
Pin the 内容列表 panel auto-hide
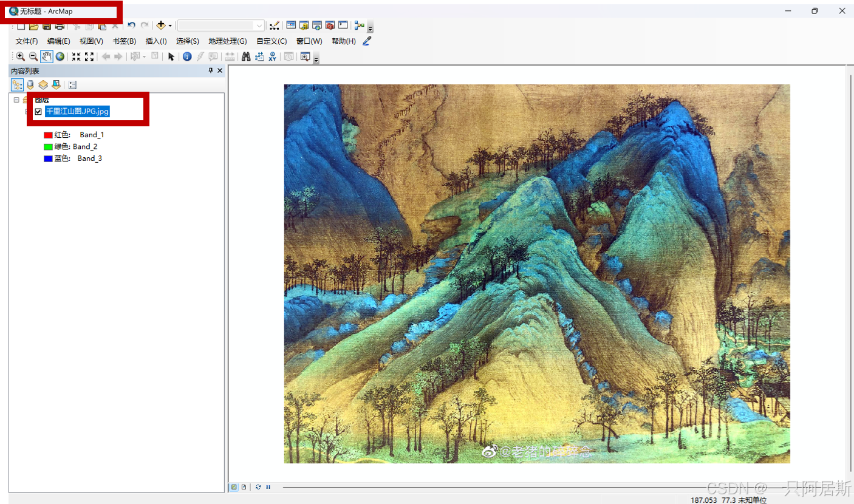(x=211, y=71)
